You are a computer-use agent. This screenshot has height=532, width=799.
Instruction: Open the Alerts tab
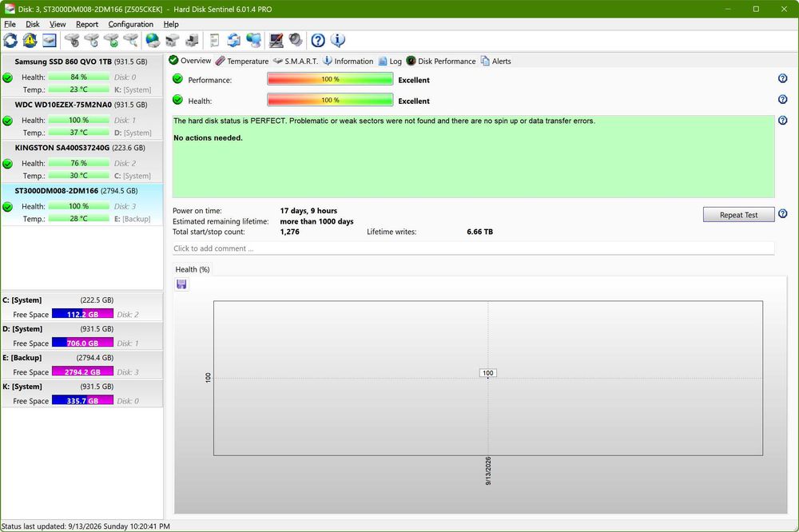496,62
